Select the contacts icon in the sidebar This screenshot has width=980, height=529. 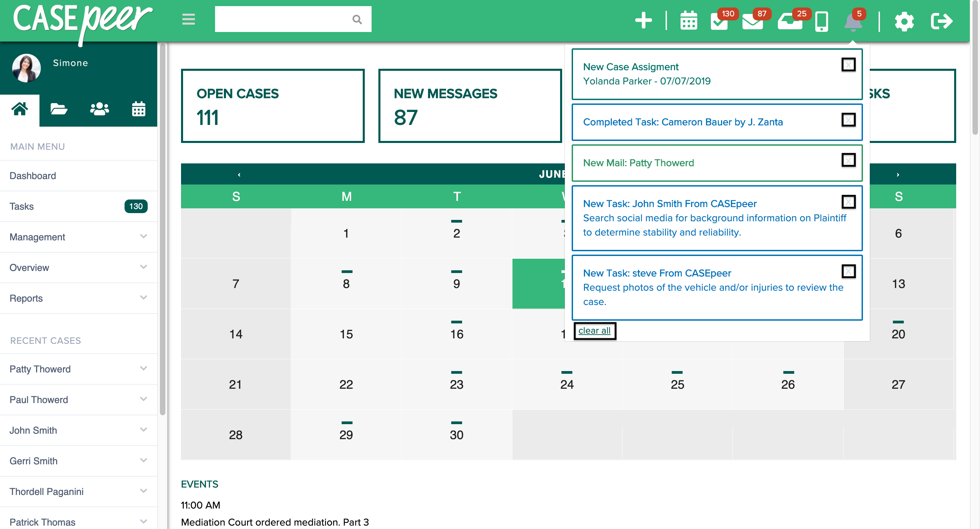pos(99,110)
